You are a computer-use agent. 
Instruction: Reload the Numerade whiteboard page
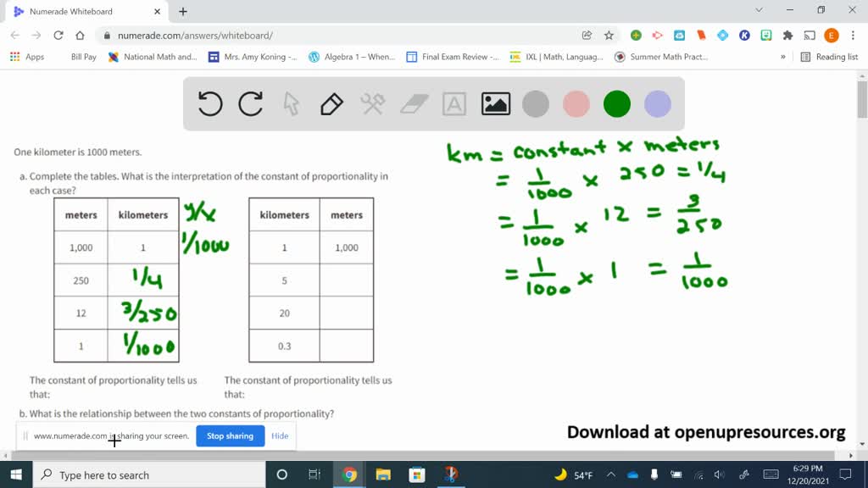click(x=58, y=36)
